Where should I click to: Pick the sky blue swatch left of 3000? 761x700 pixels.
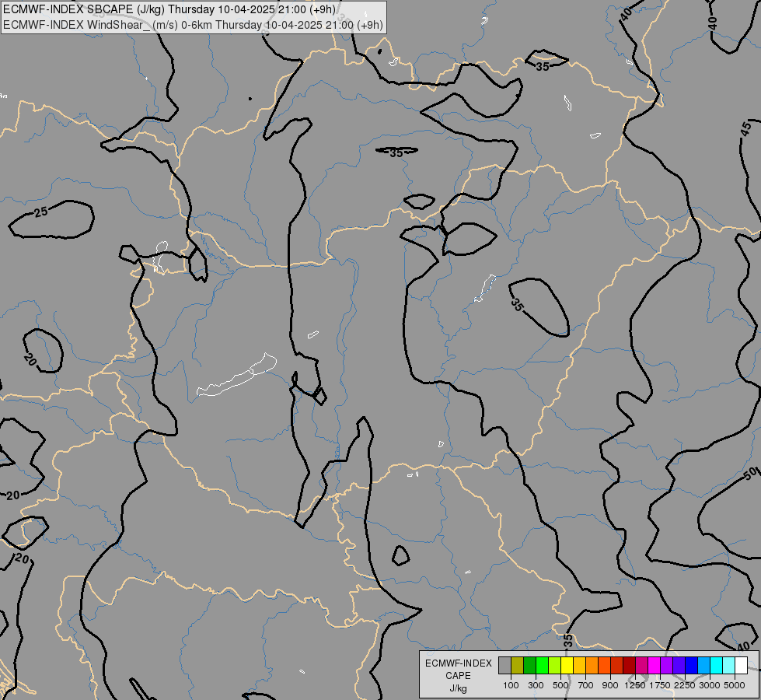pyautogui.click(x=703, y=666)
